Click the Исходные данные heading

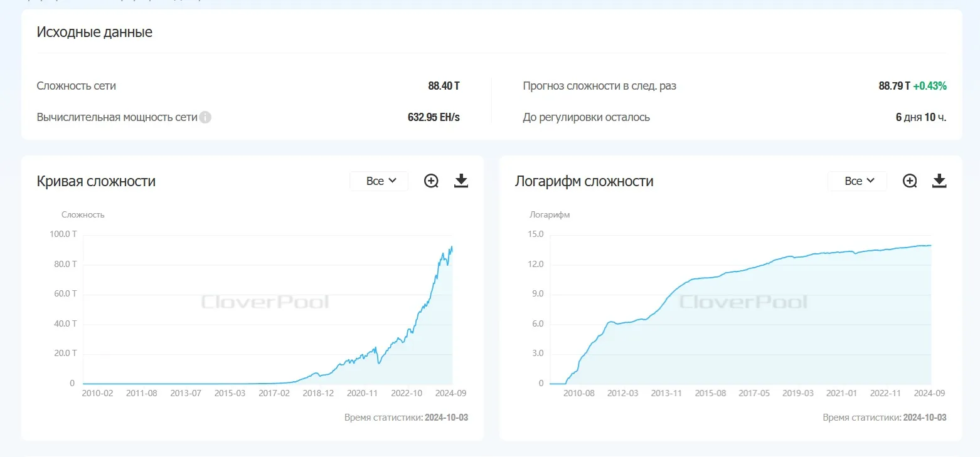click(x=94, y=32)
